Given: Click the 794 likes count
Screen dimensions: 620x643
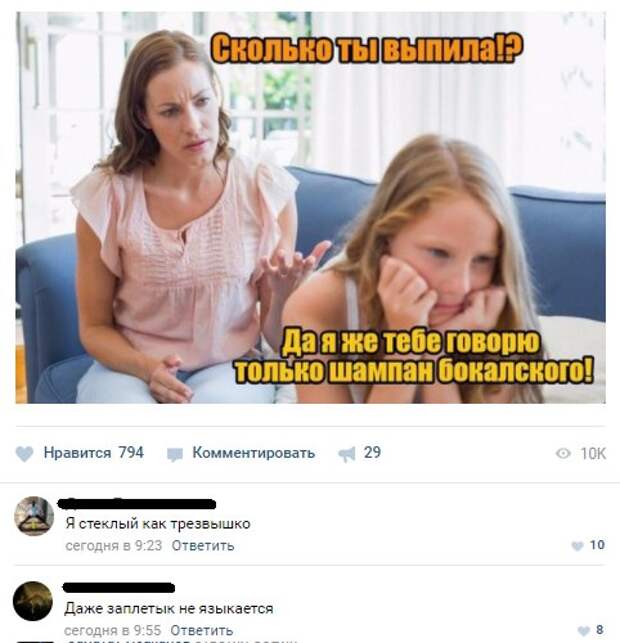Looking at the screenshot, I should [131, 452].
